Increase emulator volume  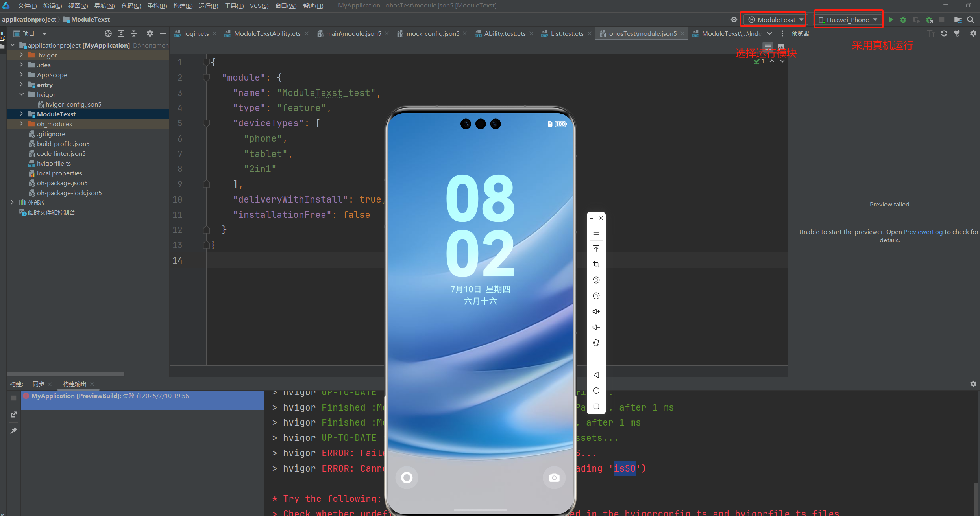coord(596,311)
